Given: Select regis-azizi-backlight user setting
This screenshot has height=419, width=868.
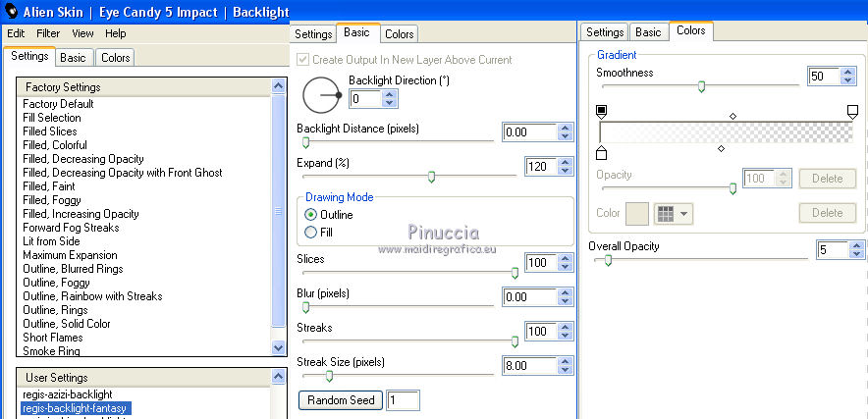Looking at the screenshot, I should tap(68, 394).
